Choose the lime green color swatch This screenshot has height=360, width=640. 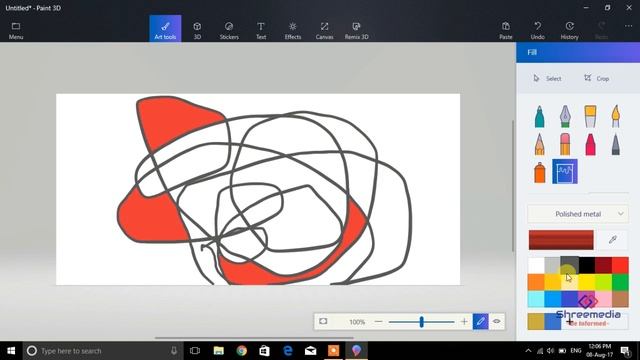coord(603,282)
